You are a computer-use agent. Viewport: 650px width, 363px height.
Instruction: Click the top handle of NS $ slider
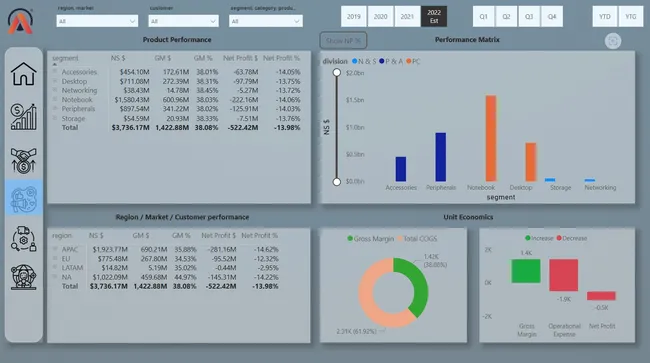337,73
